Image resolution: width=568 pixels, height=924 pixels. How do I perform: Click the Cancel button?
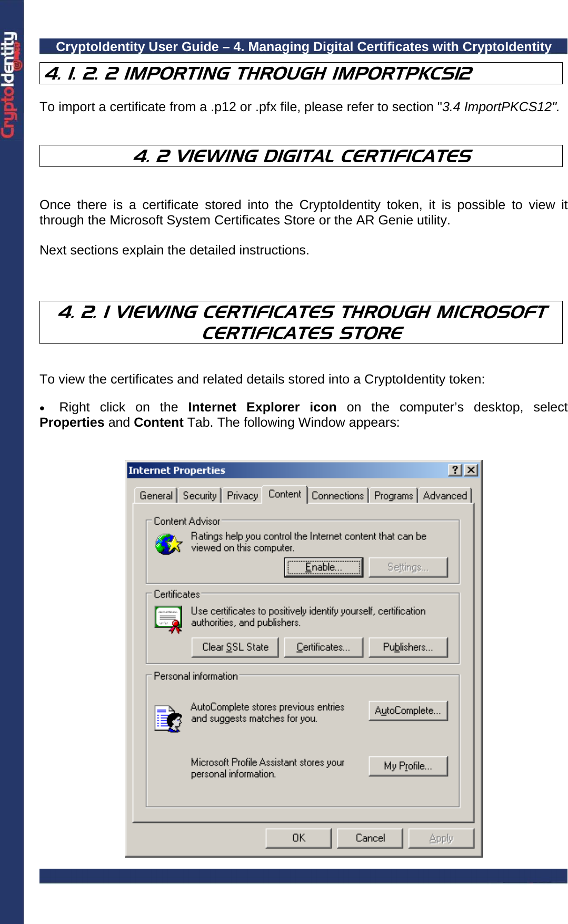[x=370, y=838]
